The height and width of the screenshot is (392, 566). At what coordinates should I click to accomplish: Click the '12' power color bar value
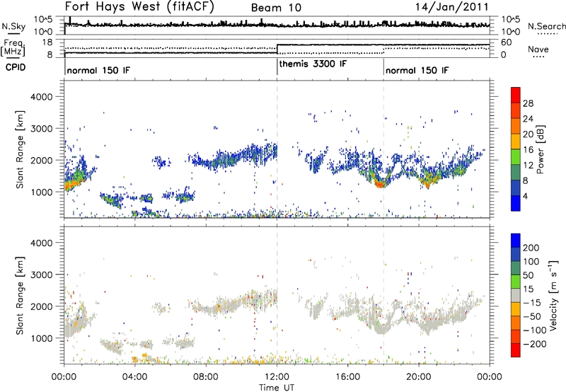click(x=528, y=166)
